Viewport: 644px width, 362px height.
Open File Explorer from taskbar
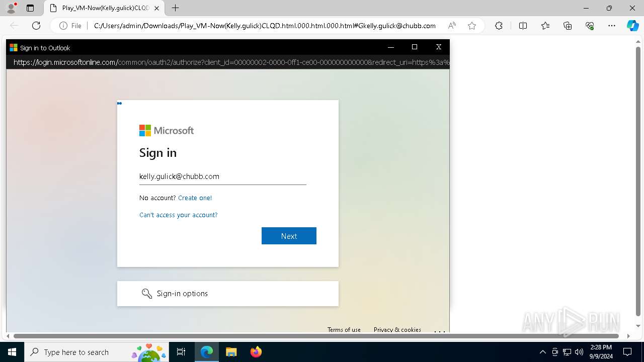point(231,352)
